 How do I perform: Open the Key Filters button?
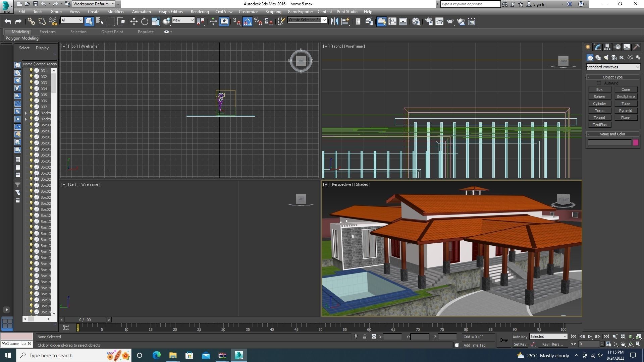coord(552,344)
